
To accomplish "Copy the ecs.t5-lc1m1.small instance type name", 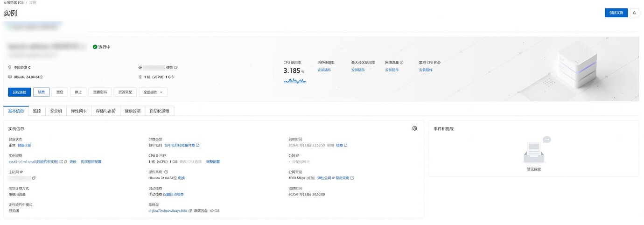I will tap(65, 162).
